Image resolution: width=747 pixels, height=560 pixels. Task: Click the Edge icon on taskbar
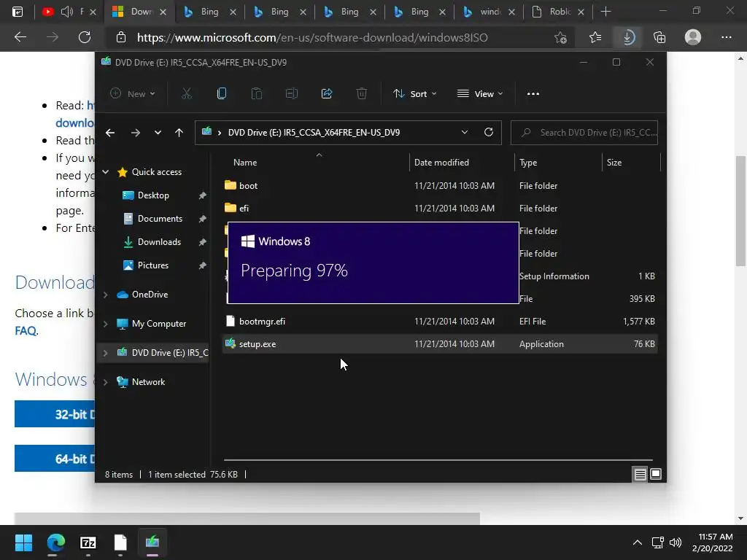coord(55,542)
